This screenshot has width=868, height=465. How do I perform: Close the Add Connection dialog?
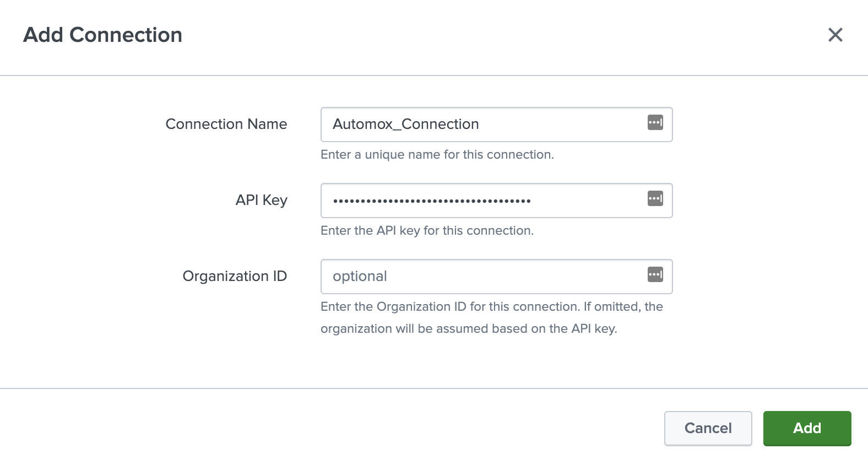[x=836, y=35]
